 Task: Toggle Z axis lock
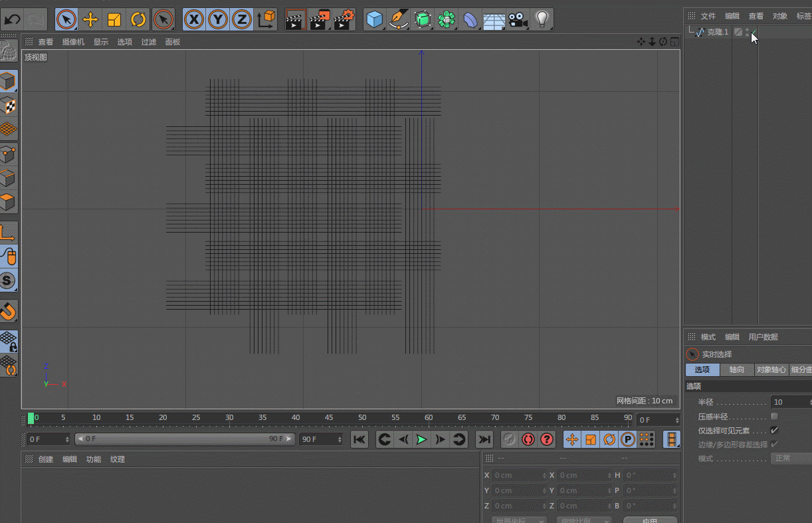click(x=241, y=19)
